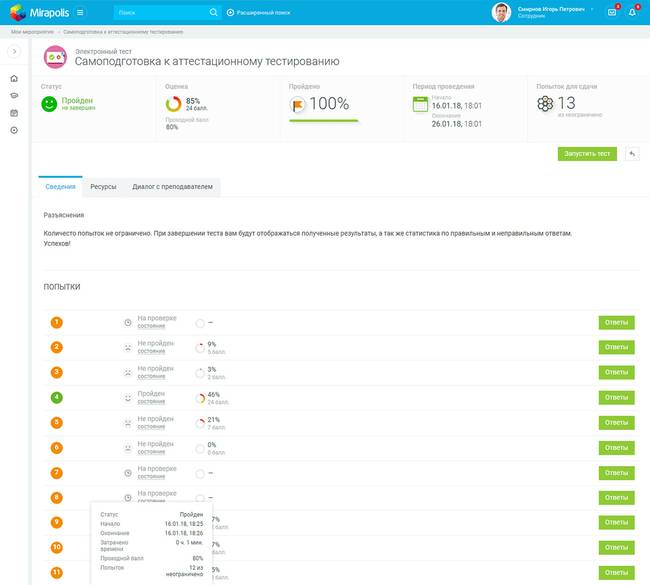Open the graduation cap sidebar icon
The width and height of the screenshot is (650, 585).
click(x=14, y=96)
